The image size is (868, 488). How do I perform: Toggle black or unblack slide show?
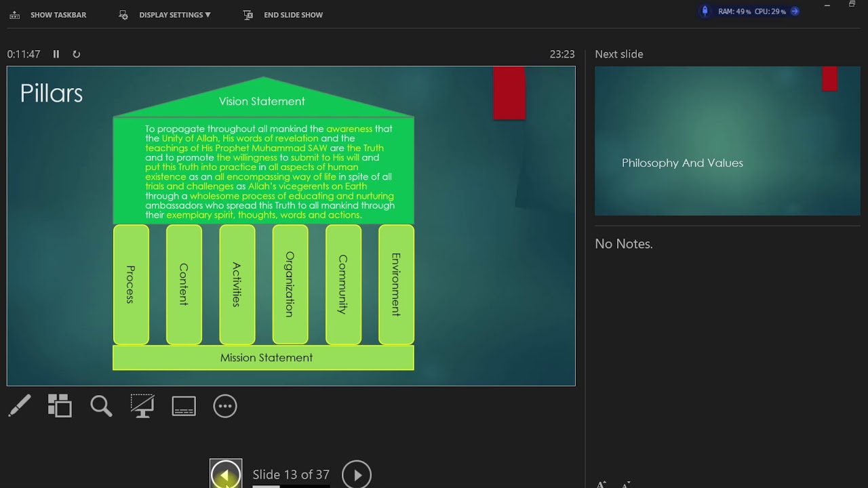click(142, 406)
